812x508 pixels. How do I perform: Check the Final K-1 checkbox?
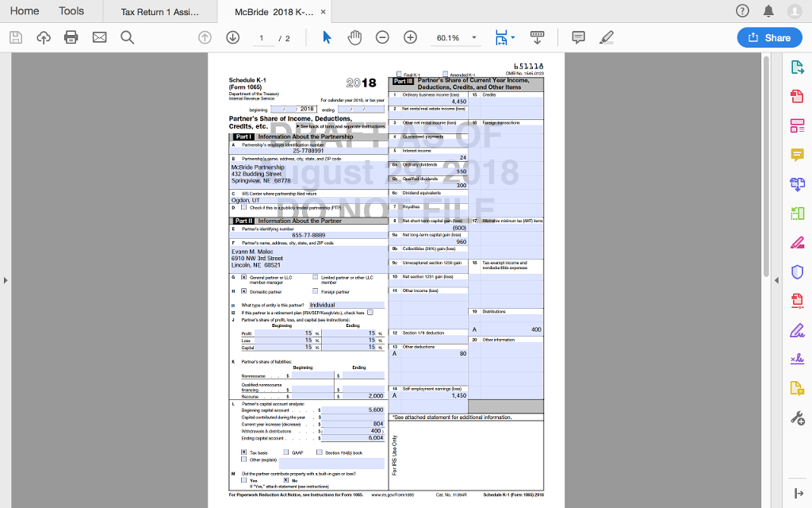click(399, 73)
